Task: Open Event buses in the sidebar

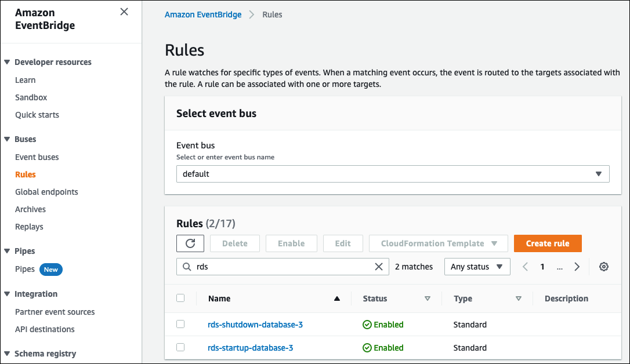Action: click(37, 156)
